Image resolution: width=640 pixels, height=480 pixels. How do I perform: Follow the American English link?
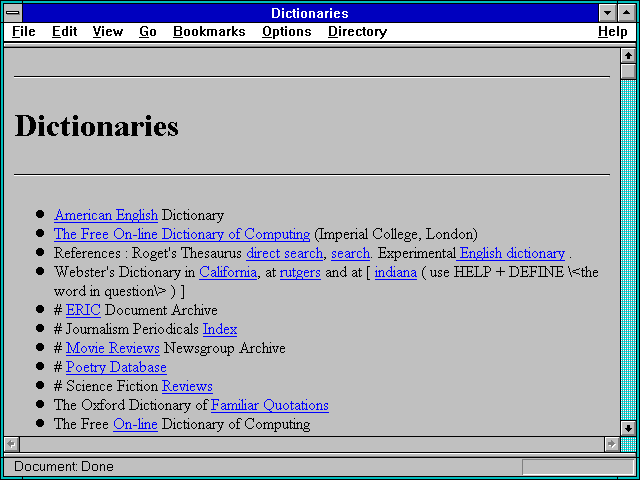coord(106,215)
